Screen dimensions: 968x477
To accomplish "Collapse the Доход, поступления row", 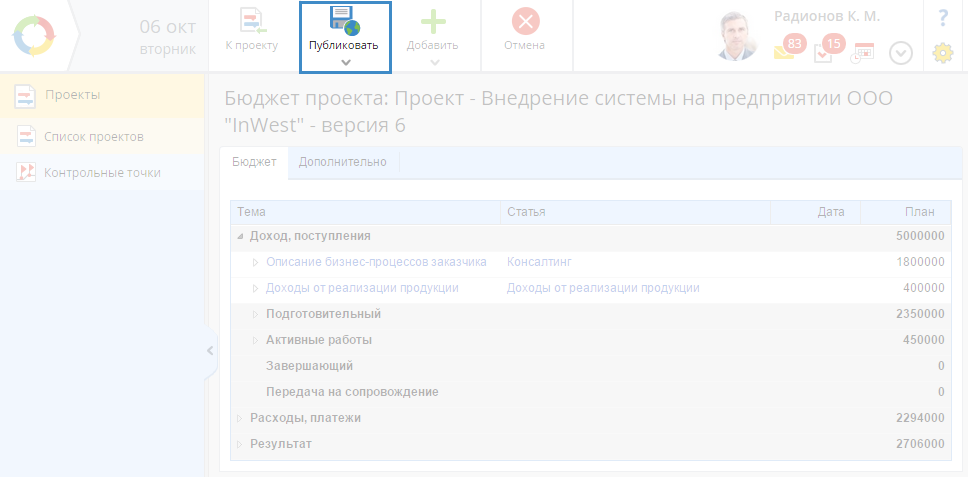I will 239,237.
